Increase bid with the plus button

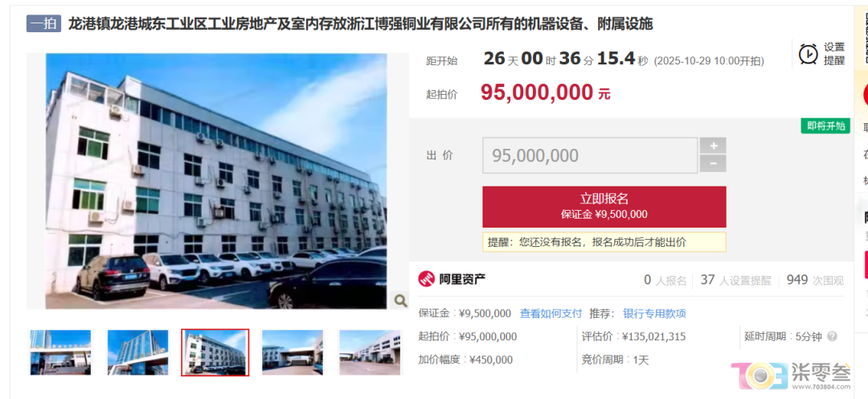[x=714, y=146]
